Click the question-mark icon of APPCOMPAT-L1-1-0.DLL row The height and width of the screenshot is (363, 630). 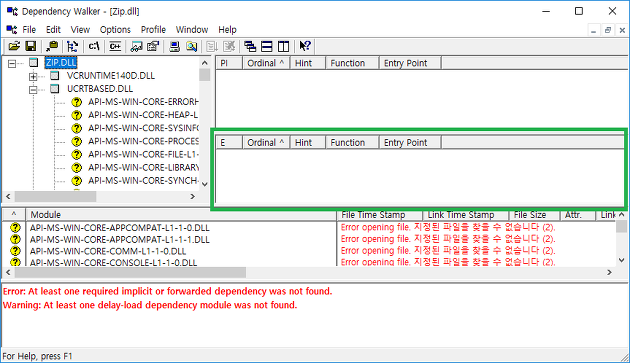point(15,228)
